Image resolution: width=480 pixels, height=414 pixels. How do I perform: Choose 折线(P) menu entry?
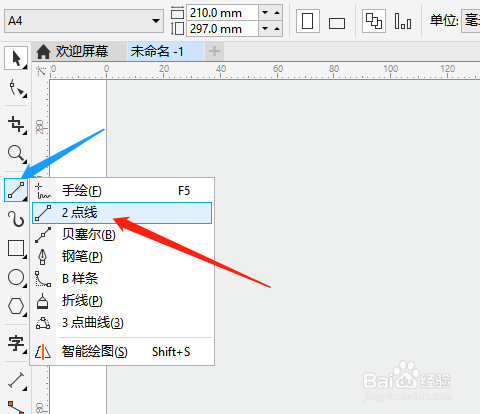(x=122, y=301)
